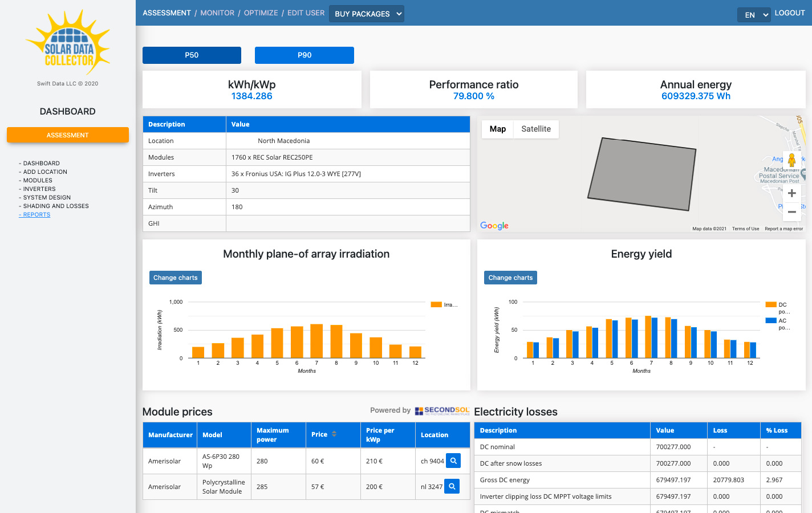The width and height of the screenshot is (812, 513).
Task: Open Street View with the Pegman icon
Action: [x=791, y=161]
